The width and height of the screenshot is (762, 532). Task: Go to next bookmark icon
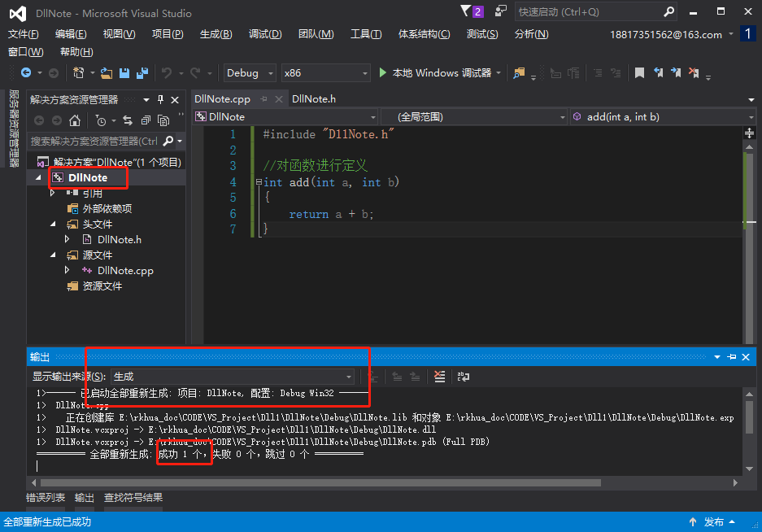pyautogui.click(x=676, y=73)
